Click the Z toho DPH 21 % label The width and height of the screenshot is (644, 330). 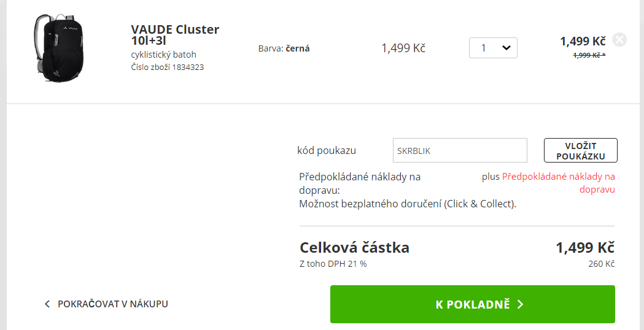[333, 264]
